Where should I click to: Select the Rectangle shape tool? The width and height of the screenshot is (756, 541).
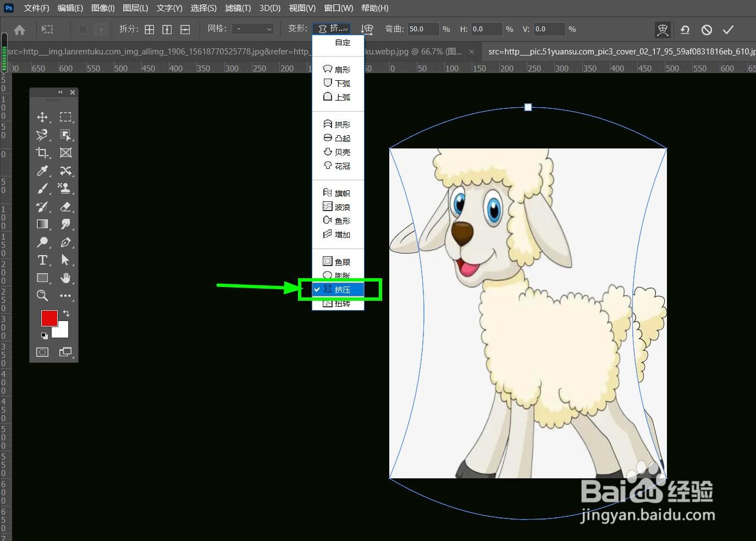click(x=42, y=278)
